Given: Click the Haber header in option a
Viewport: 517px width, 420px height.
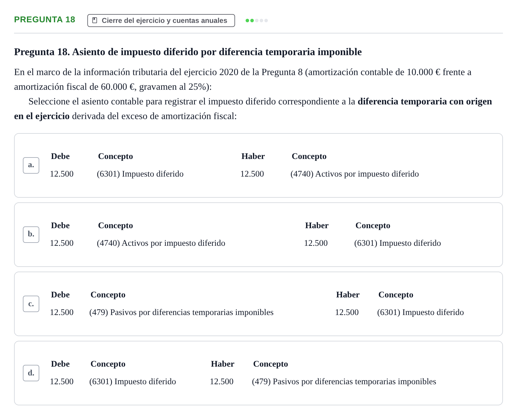Looking at the screenshot, I should coord(253,156).
